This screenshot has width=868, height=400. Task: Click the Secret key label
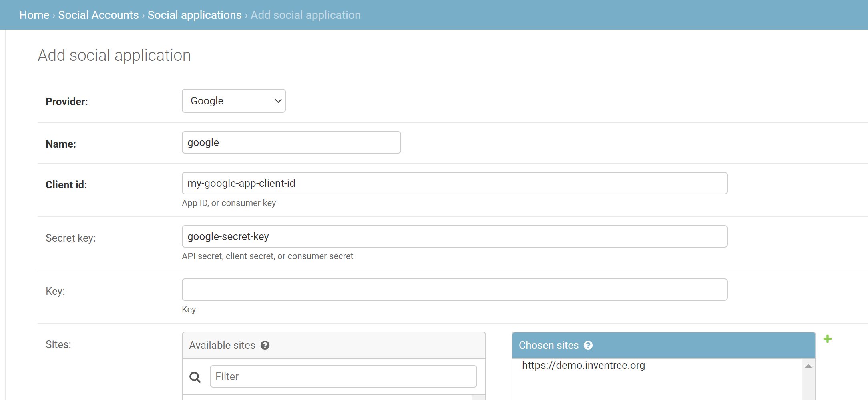point(70,238)
